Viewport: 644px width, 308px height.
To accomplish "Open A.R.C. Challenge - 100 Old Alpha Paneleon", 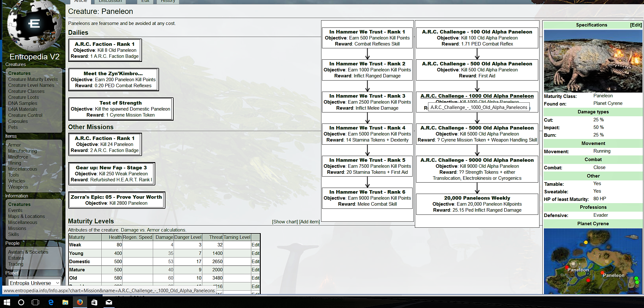I will (x=477, y=32).
